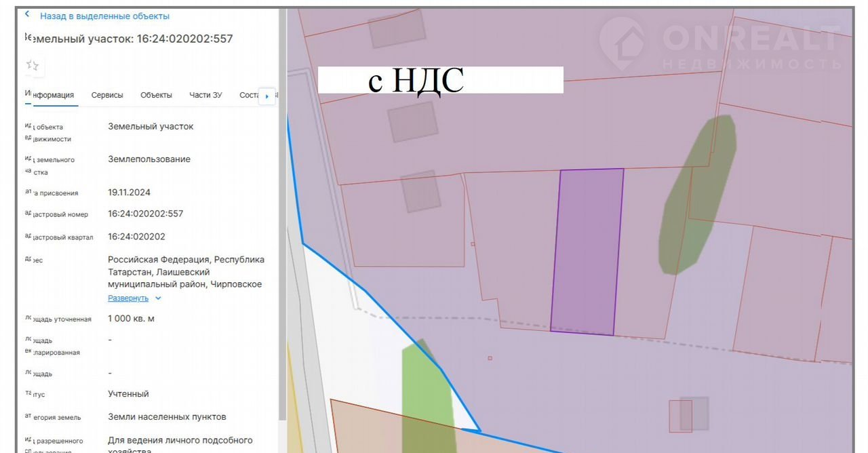The image size is (868, 453).
Task: Select the Части ЗУ tab
Action: tap(205, 95)
